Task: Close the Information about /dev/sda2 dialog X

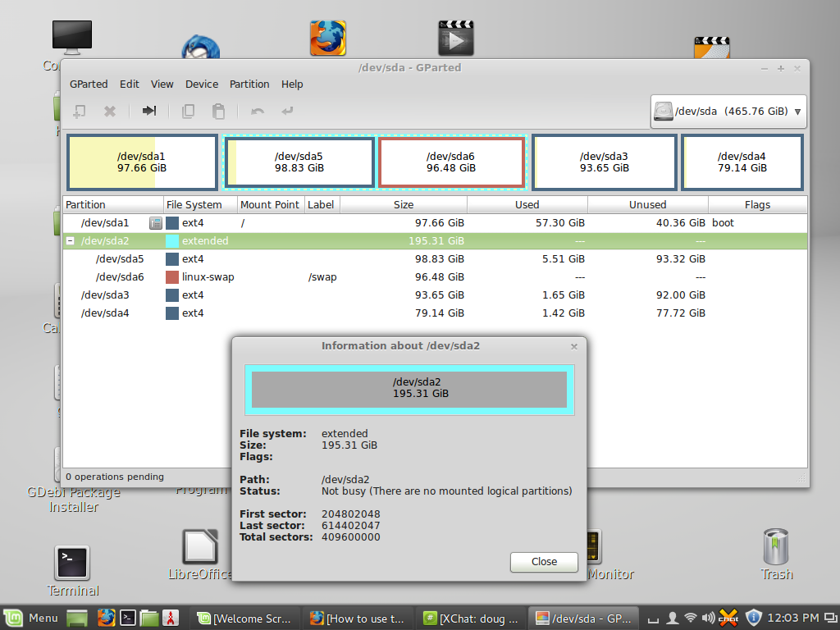Action: tap(573, 347)
